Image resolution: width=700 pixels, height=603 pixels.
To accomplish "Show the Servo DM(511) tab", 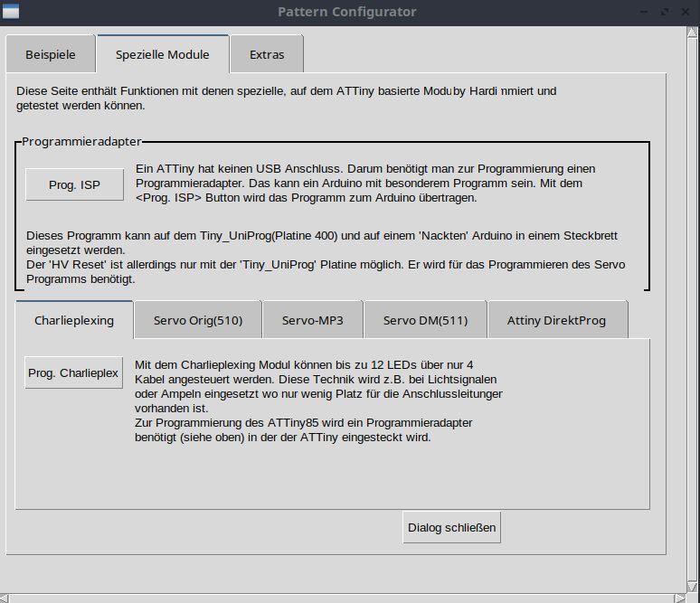I will point(425,320).
